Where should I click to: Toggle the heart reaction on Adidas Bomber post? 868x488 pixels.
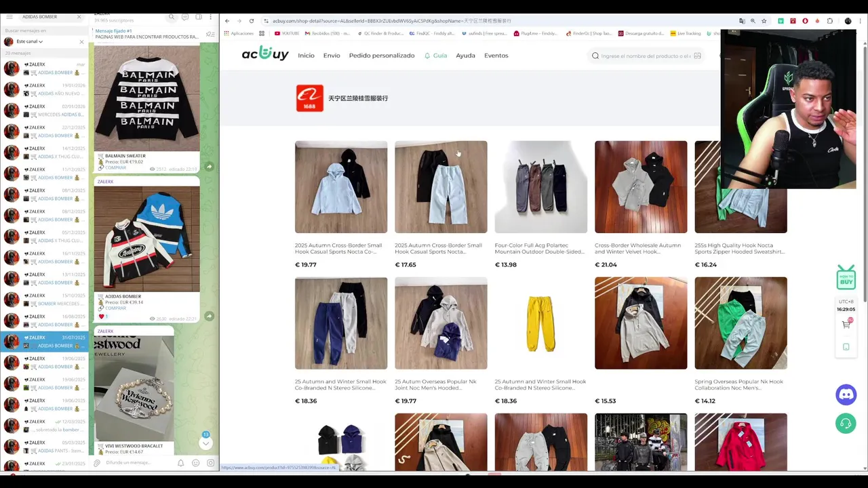pyautogui.click(x=104, y=317)
